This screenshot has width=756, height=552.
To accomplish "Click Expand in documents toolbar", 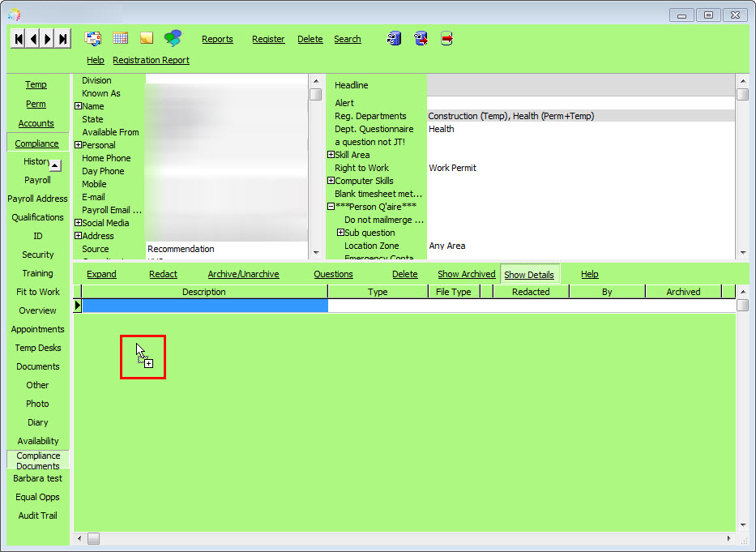I will (102, 274).
